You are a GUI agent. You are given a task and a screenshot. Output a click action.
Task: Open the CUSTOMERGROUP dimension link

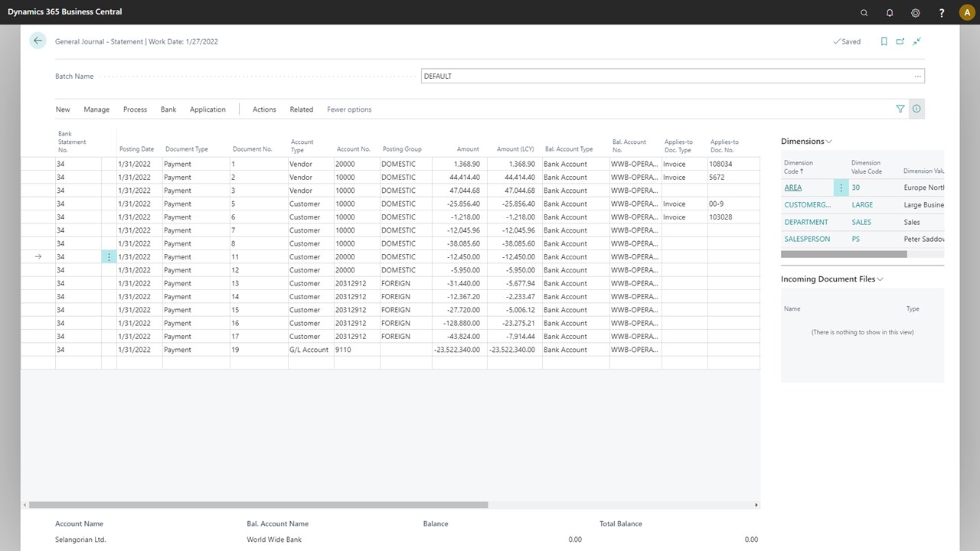808,205
